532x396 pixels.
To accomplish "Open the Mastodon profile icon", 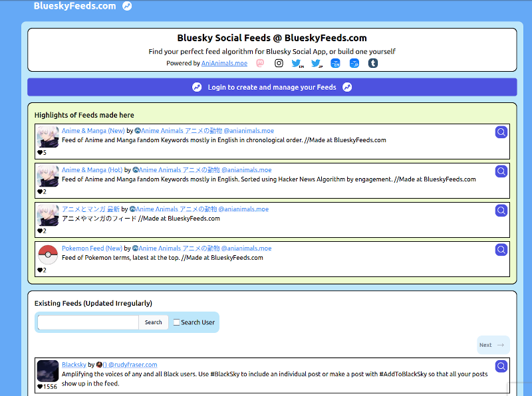I will coord(260,63).
